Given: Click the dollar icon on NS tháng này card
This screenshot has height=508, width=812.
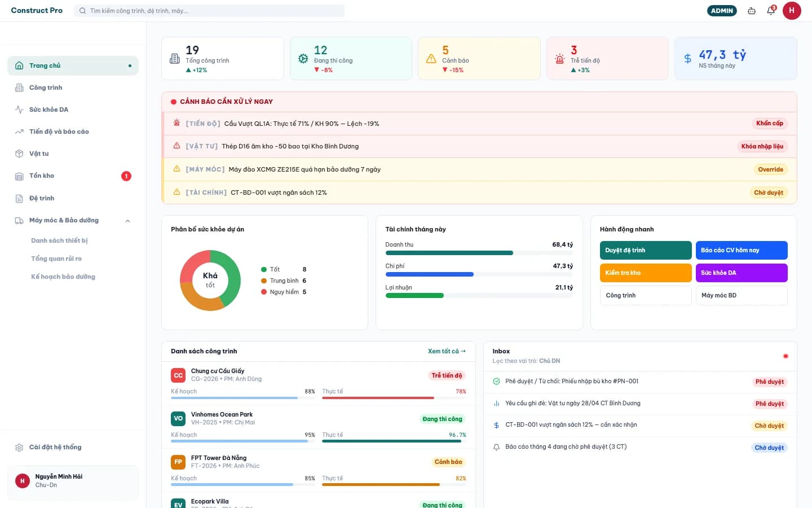Looking at the screenshot, I should coord(687,59).
